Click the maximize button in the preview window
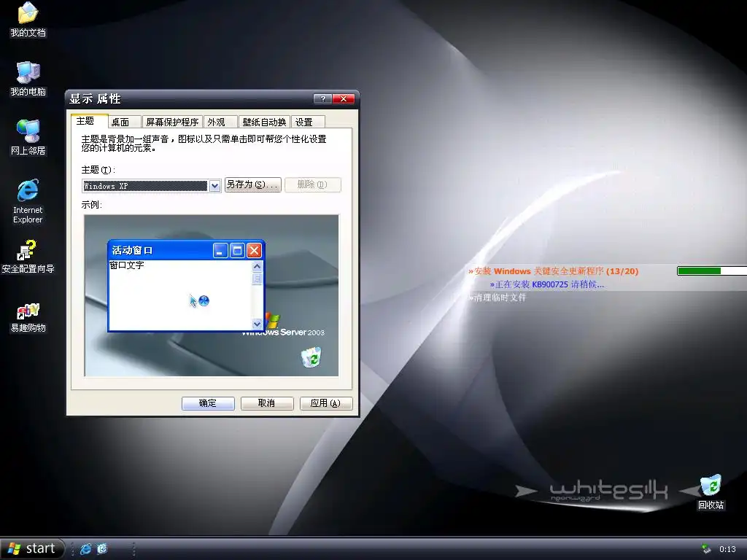The width and height of the screenshot is (747, 560). (x=237, y=251)
